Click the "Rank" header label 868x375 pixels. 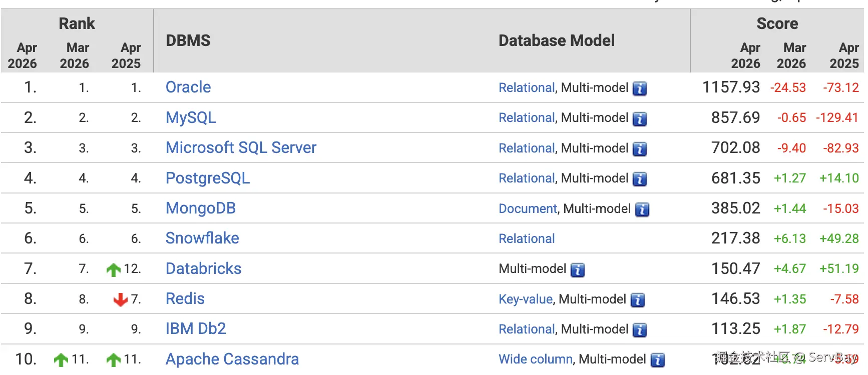coord(77,23)
